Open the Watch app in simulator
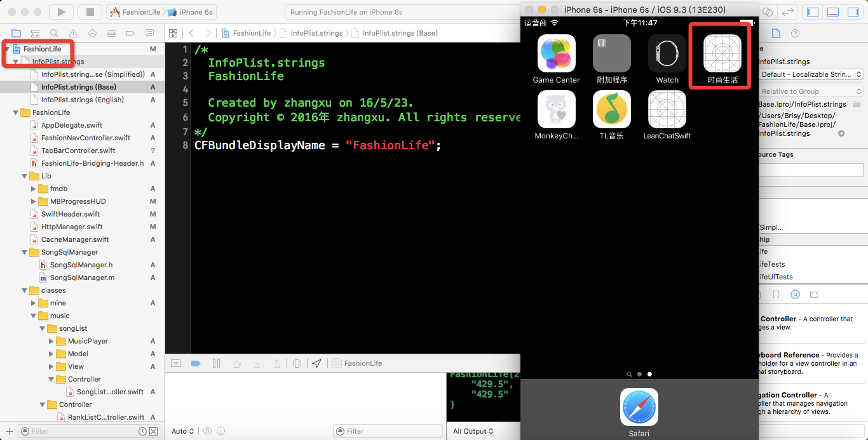The image size is (868, 440). (x=667, y=59)
